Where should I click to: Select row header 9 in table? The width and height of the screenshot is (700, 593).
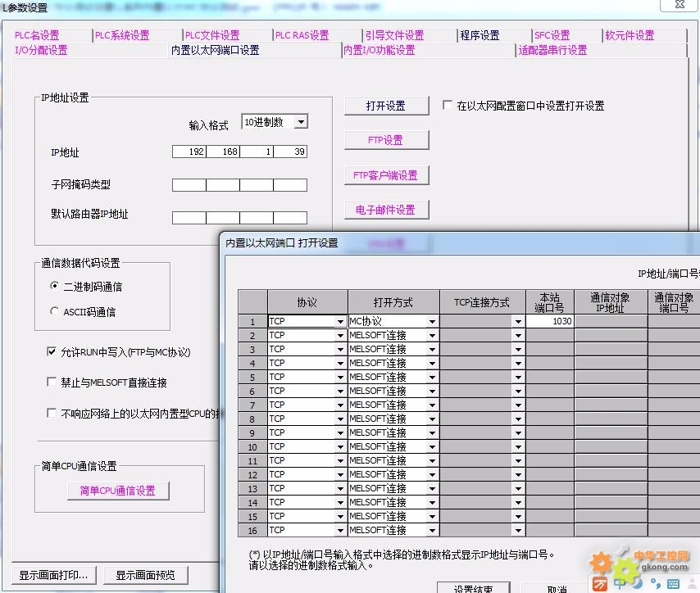tap(252, 432)
